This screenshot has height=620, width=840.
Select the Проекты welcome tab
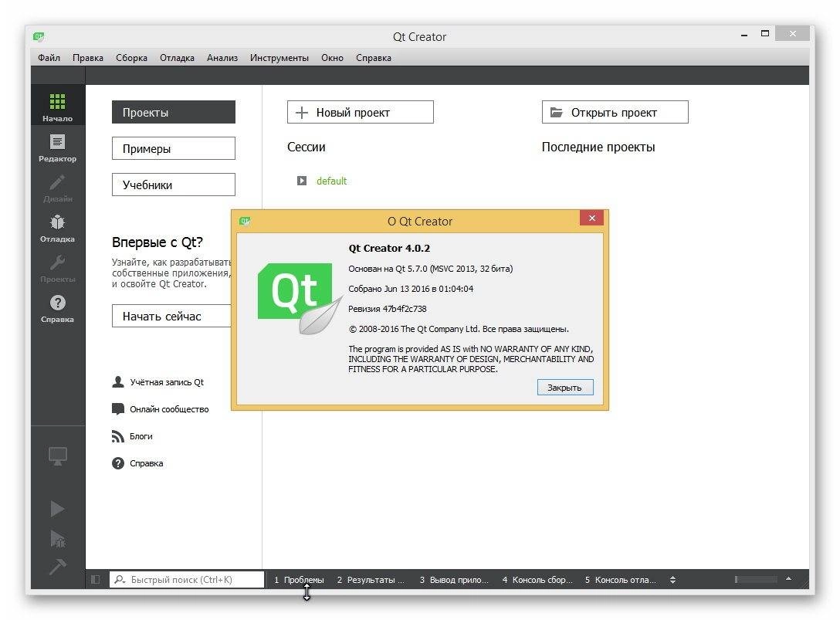(174, 112)
